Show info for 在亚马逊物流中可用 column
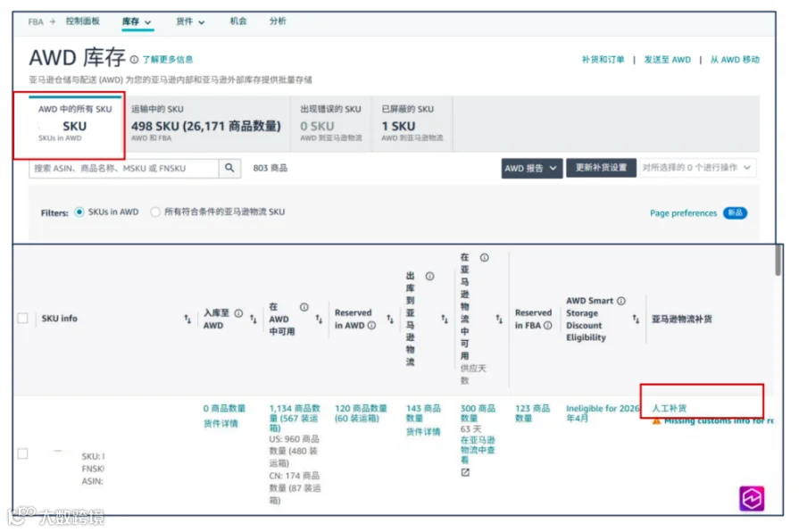 coord(485,258)
